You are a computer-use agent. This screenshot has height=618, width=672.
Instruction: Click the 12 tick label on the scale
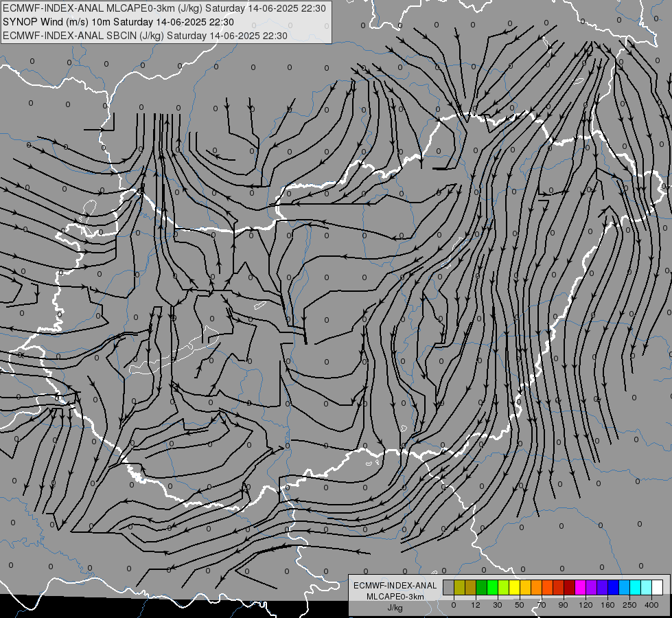click(476, 605)
